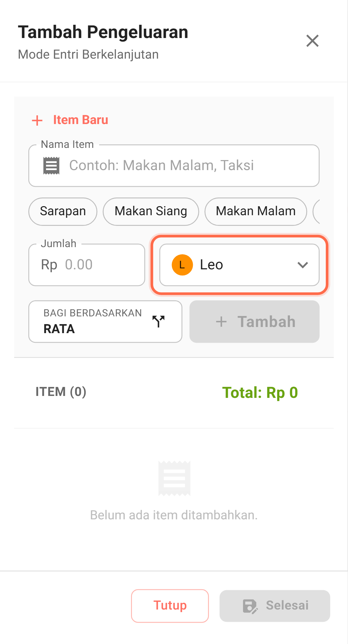The height and width of the screenshot is (644, 348).
Task: Select the Makan Siang suggestion chip
Action: tap(151, 211)
